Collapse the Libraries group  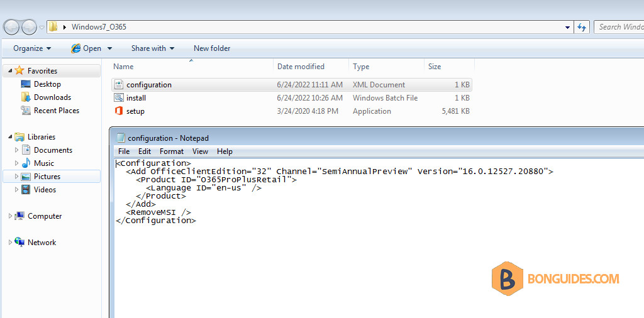[10, 137]
